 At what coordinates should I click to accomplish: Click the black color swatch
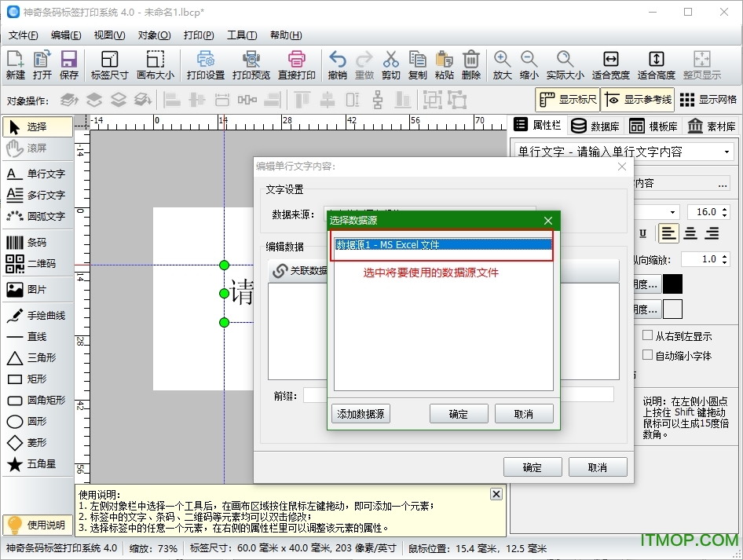[x=672, y=284]
